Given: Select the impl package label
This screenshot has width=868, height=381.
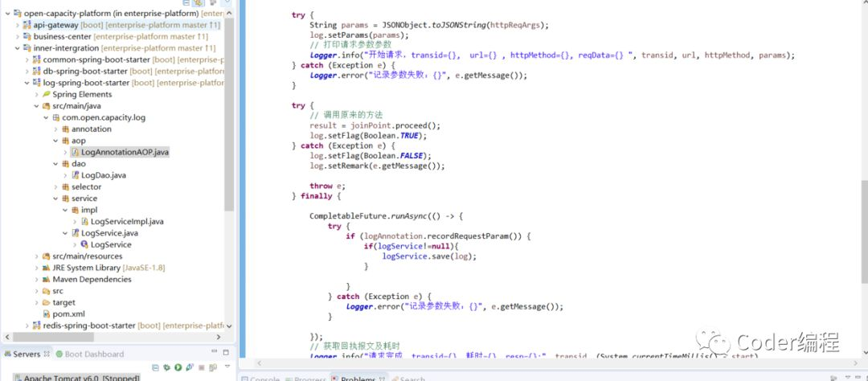Looking at the screenshot, I should pyautogui.click(x=89, y=210).
